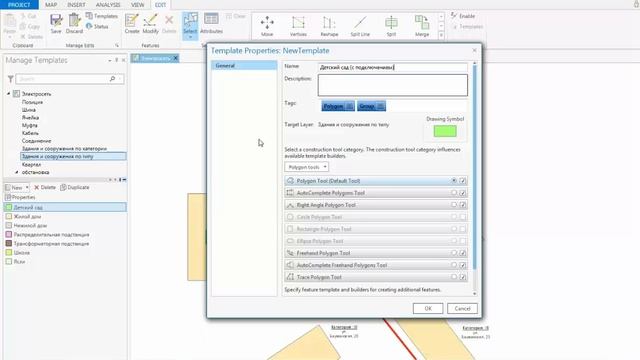
Task: Collapse the Электросеть tree node
Action: [x=9, y=94]
